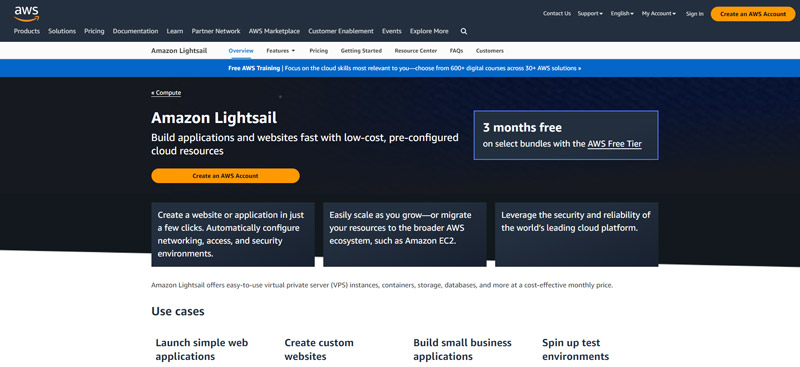Open the Support dropdown
The width and height of the screenshot is (800, 367).
[590, 14]
